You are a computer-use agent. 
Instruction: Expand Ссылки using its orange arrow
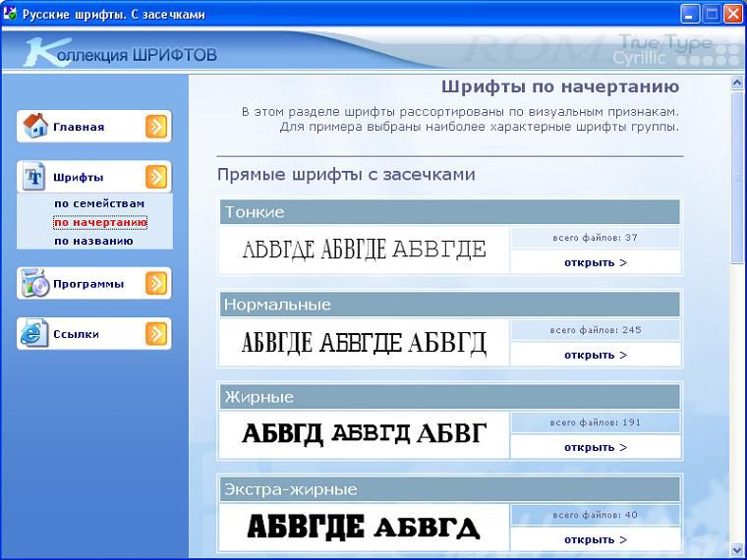click(x=156, y=334)
